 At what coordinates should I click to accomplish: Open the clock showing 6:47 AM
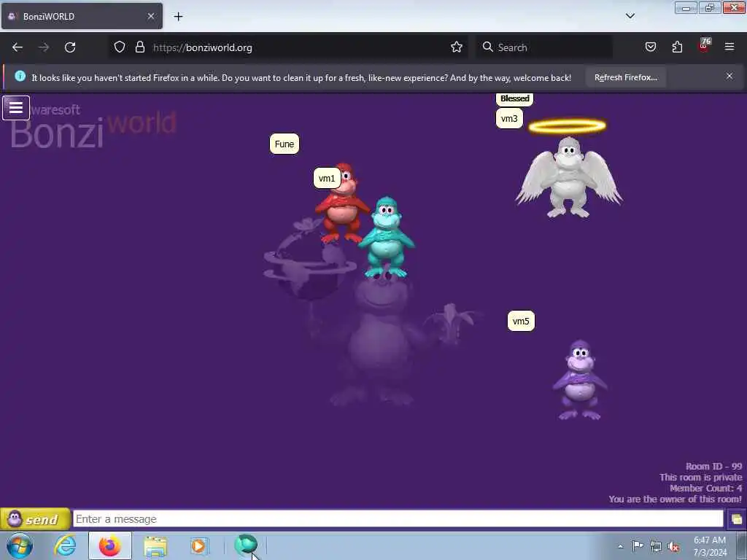point(710,546)
